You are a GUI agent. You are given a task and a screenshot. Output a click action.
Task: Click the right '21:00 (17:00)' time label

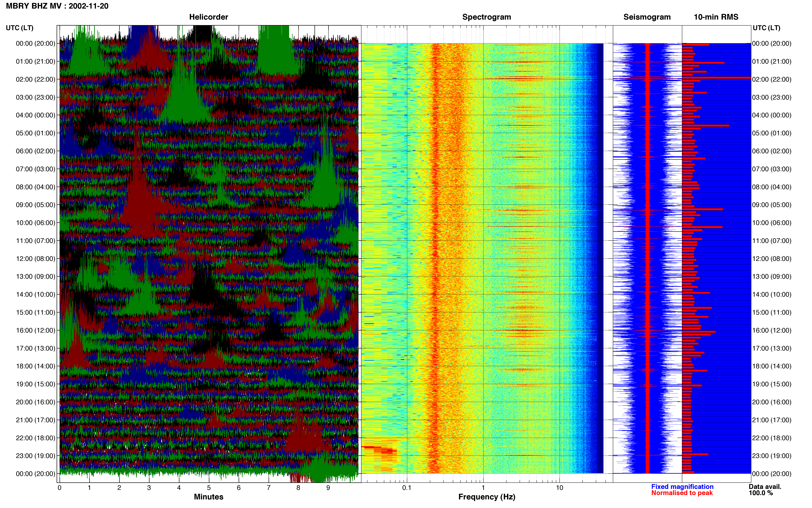772,420
